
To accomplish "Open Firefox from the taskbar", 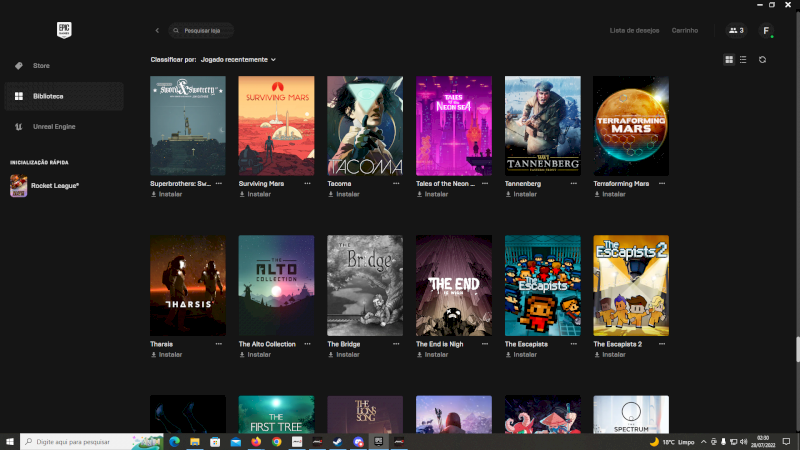I will click(x=256, y=441).
